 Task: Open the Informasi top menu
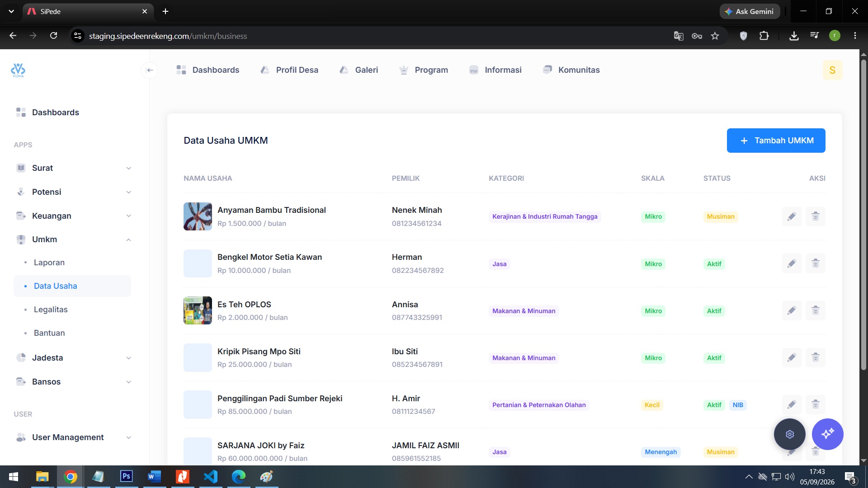click(x=495, y=70)
